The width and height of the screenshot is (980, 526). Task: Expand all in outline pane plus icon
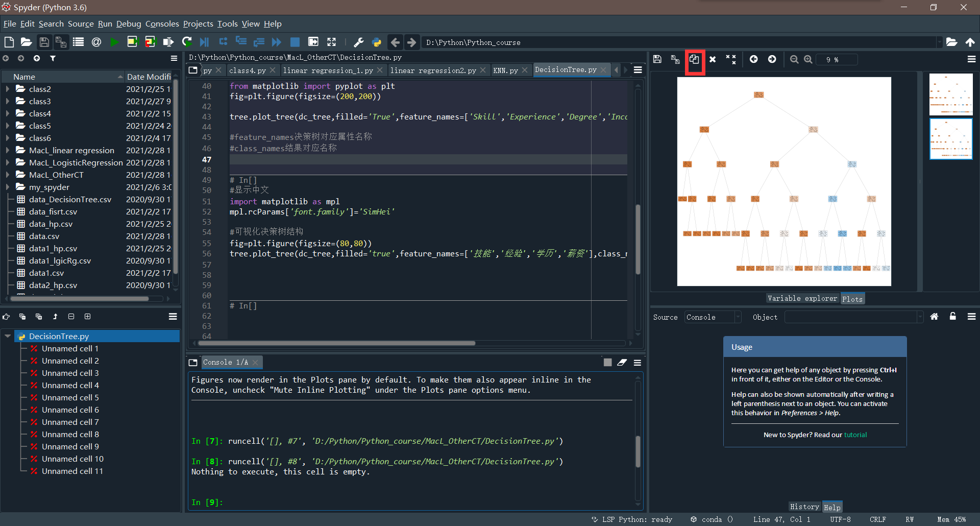[x=87, y=317]
